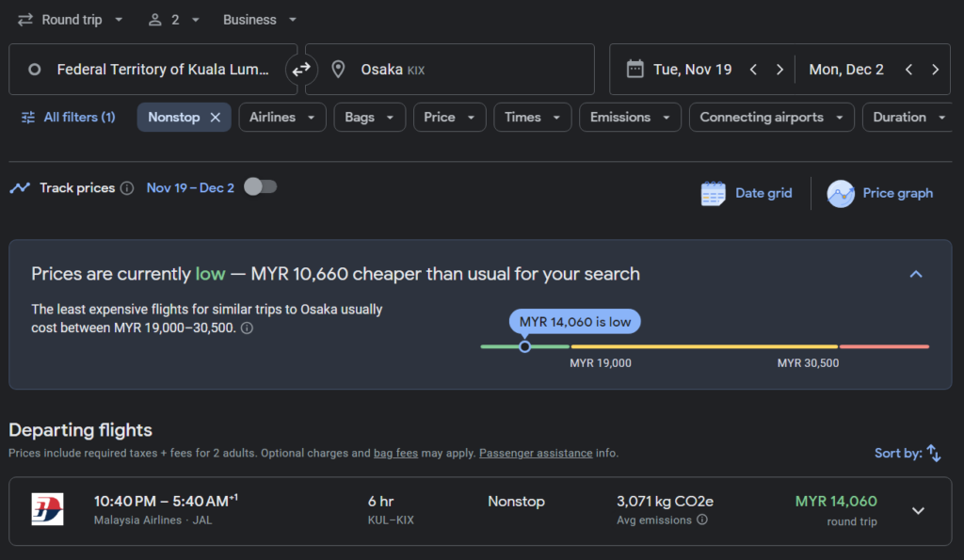Screen dimensions: 964x560
Task: Open the Business class dropdown
Action: 260,20
